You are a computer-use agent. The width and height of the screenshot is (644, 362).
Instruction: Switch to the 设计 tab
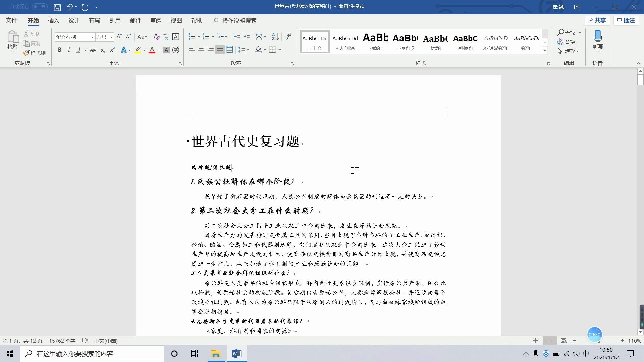pos(74,21)
